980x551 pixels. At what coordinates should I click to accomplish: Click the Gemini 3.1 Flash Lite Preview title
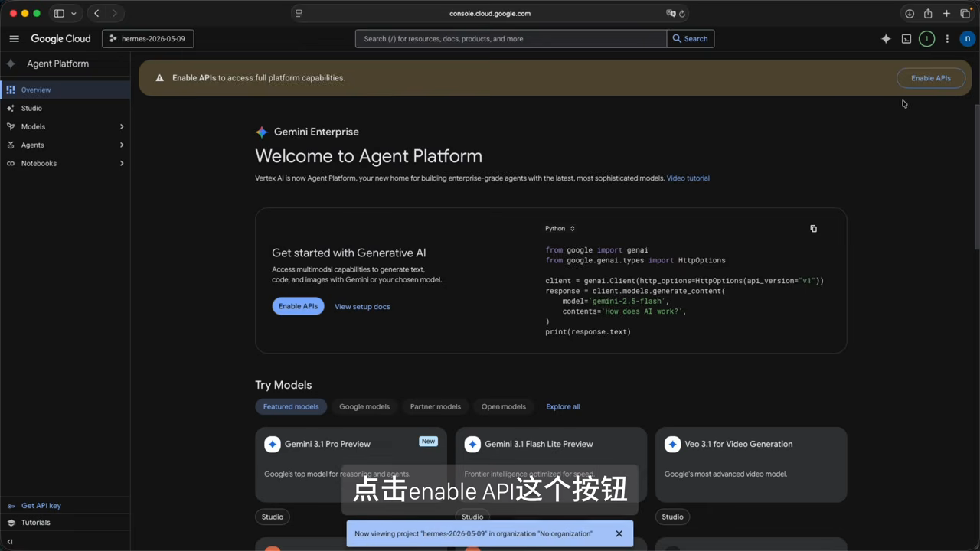point(539,444)
